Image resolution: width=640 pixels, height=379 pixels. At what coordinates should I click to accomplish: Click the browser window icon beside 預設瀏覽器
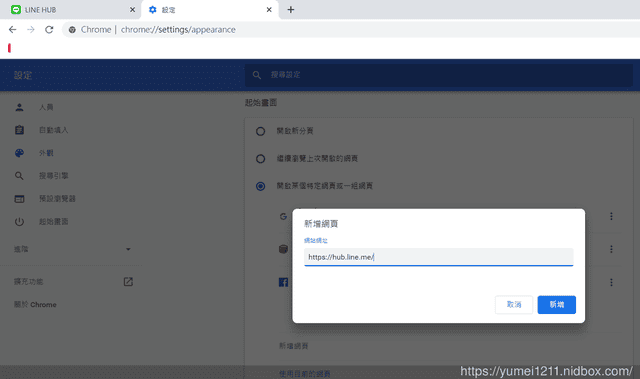[x=19, y=199]
